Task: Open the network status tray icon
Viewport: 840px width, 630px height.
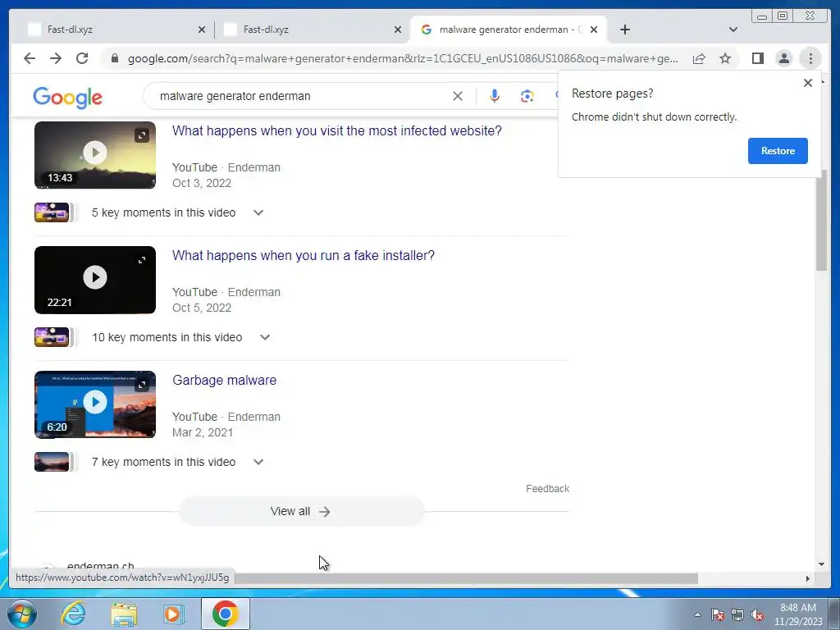Action: (737, 614)
